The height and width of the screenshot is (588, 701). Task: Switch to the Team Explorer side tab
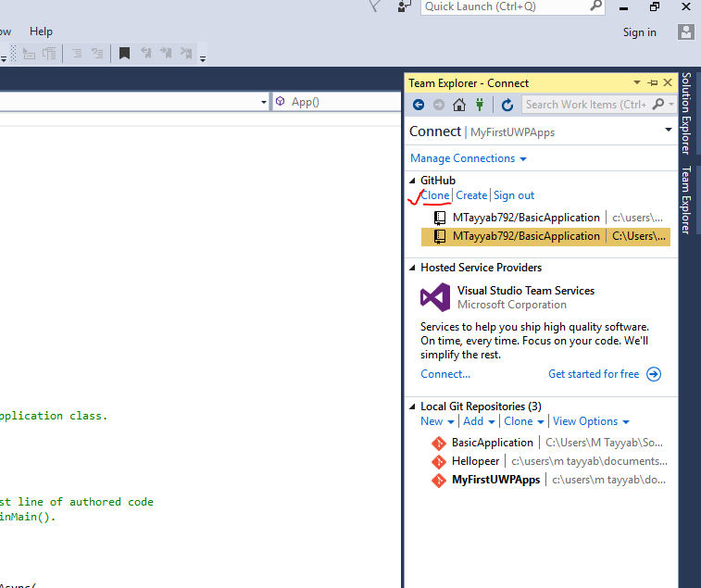[x=686, y=200]
